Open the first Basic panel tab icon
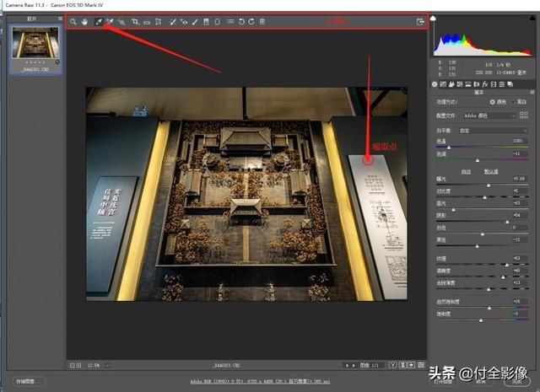 tap(435, 84)
